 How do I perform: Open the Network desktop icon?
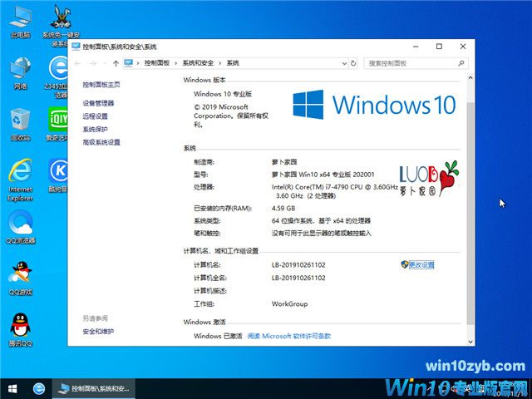[x=20, y=73]
